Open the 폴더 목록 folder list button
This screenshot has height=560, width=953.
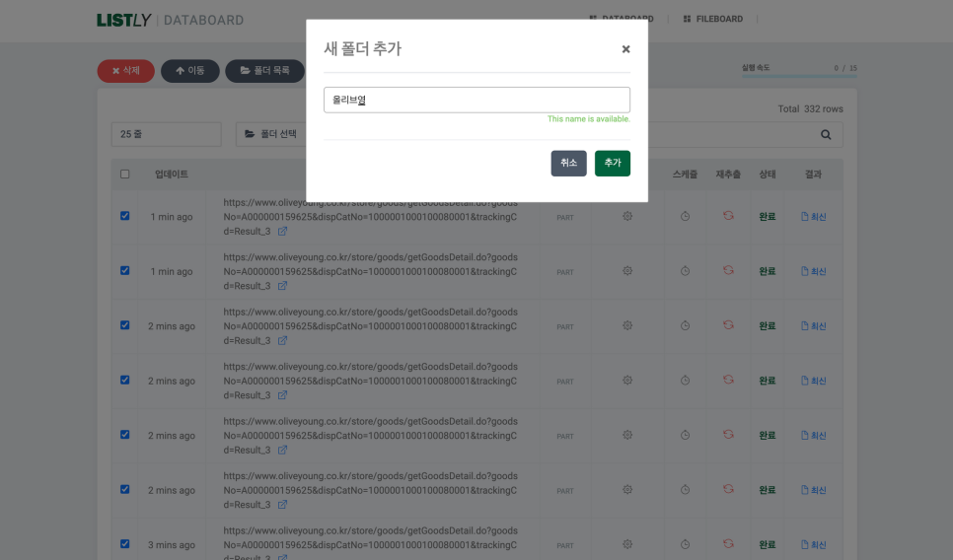click(x=264, y=71)
